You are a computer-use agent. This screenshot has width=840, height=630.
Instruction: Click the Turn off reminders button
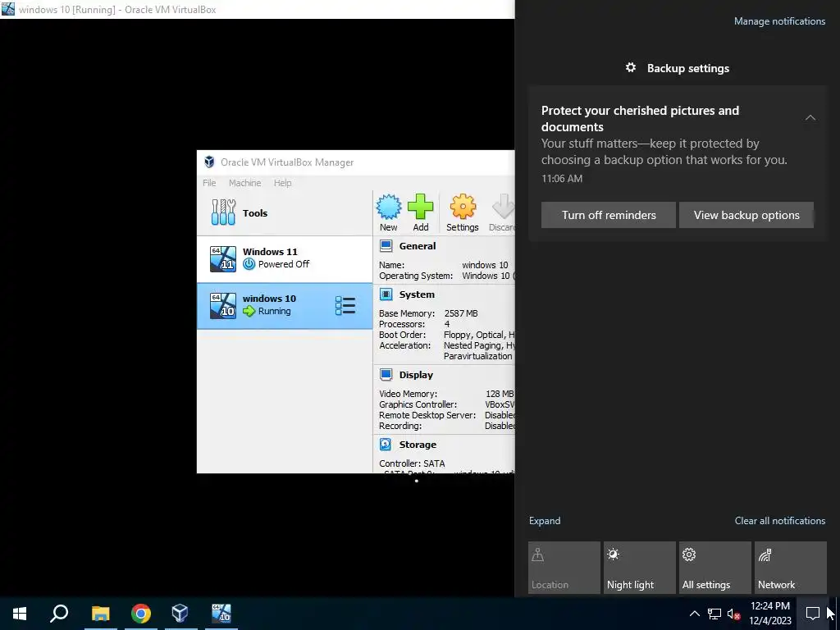609,215
